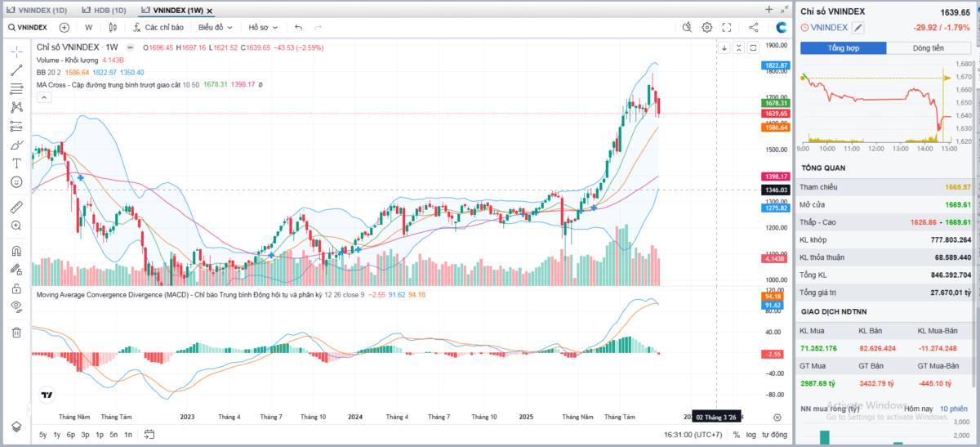Open chart settings gear
980x447 pixels.
(707, 27)
